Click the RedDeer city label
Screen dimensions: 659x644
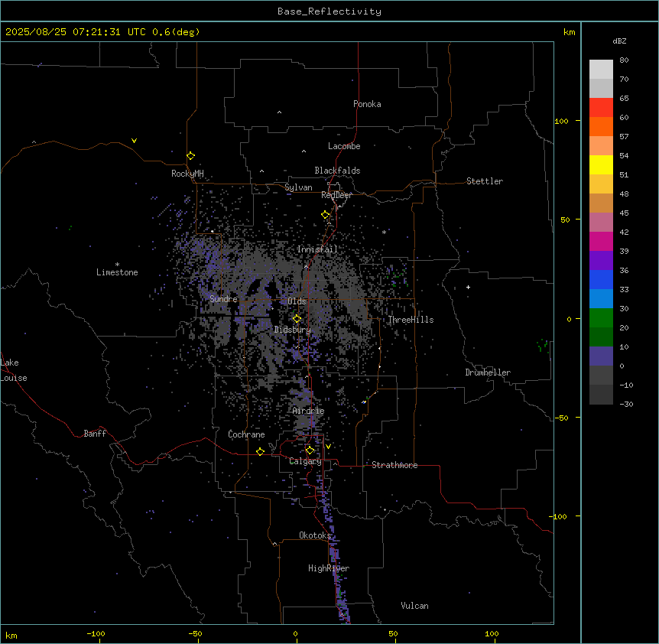[336, 195]
